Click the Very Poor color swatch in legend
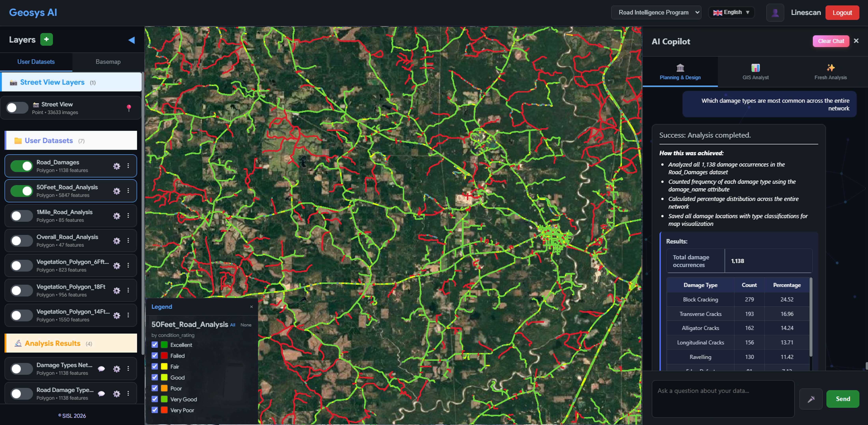The image size is (868, 425). (x=164, y=410)
